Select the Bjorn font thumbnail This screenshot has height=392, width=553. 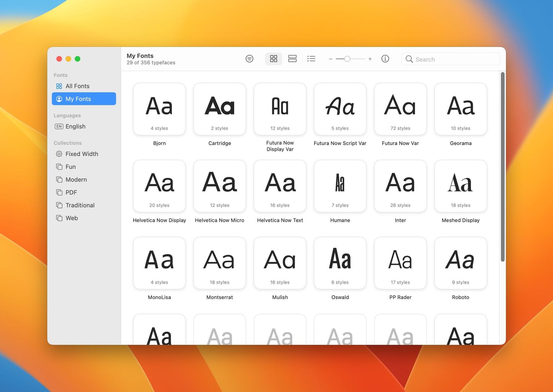point(159,109)
